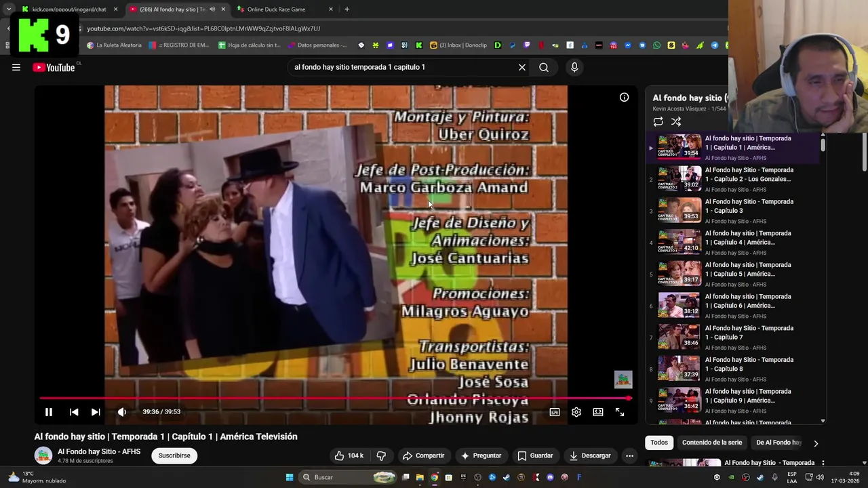Viewport: 868px width, 488px height.
Task: Open Inbox | Donoclip bookmark
Action: (x=458, y=45)
